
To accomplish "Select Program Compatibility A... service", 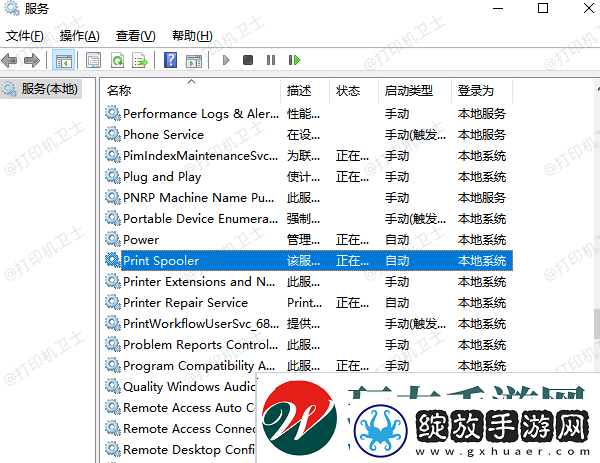I will click(308, 366).
